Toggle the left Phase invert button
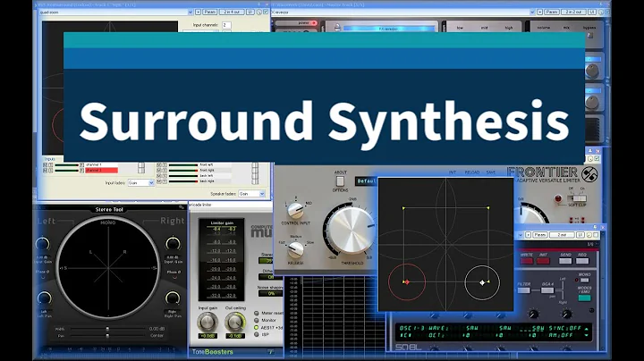 tap(43, 277)
